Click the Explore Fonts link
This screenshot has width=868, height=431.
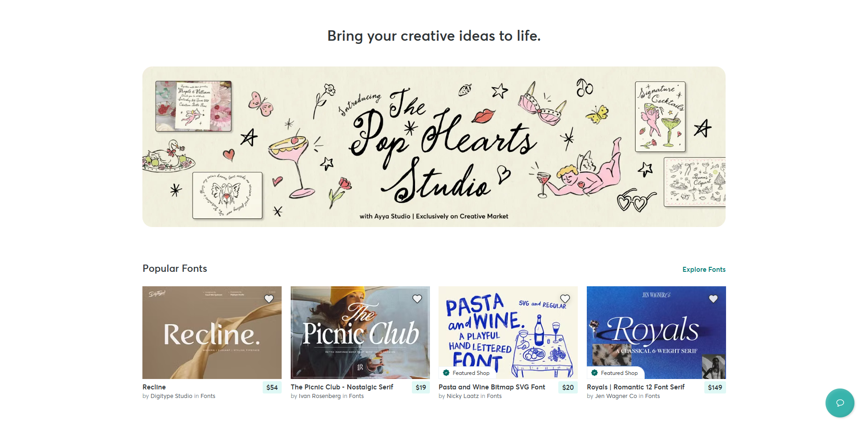coord(704,270)
